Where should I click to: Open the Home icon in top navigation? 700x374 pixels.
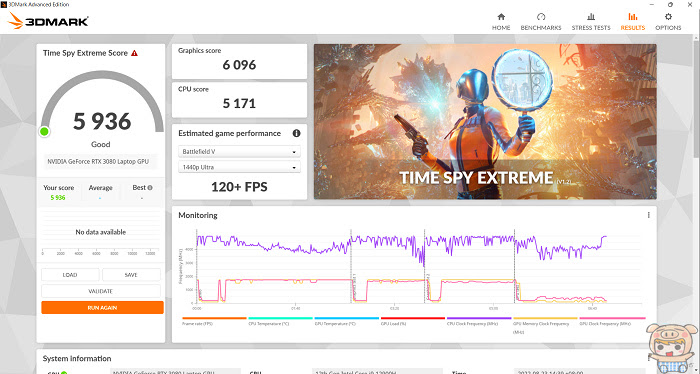501,17
